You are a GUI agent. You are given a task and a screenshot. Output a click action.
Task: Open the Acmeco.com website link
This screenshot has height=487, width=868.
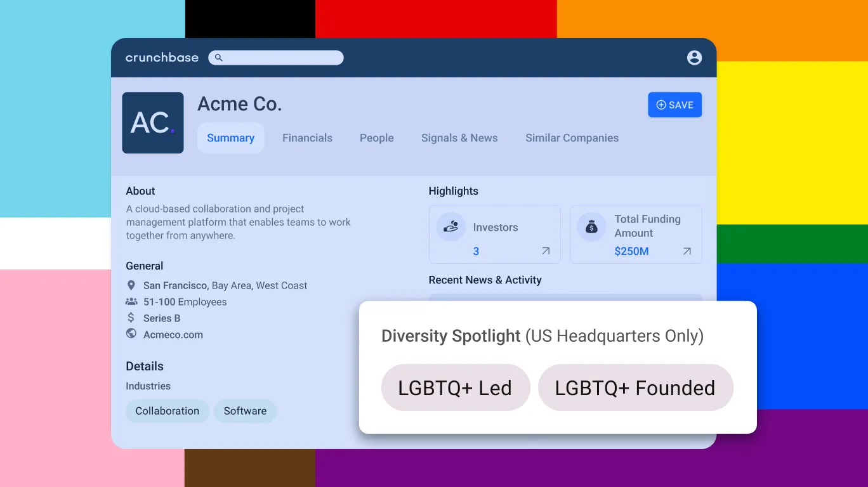(x=173, y=335)
